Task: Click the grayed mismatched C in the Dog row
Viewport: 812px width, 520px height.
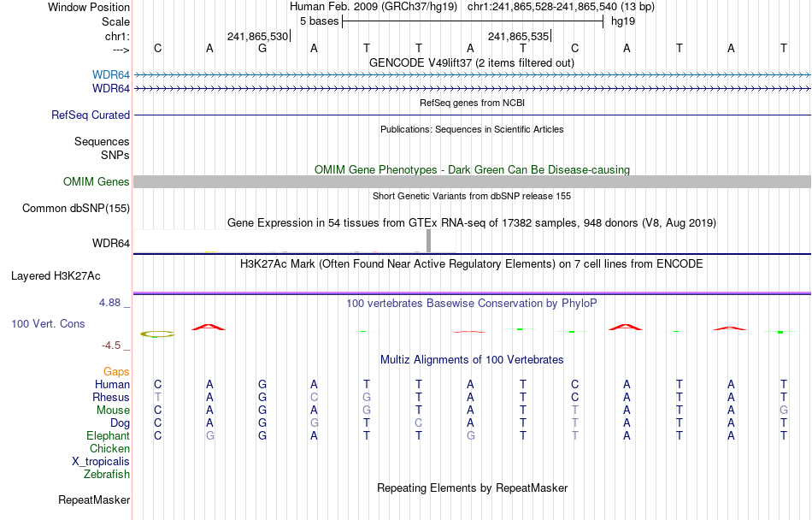Action: pyautogui.click(x=419, y=423)
